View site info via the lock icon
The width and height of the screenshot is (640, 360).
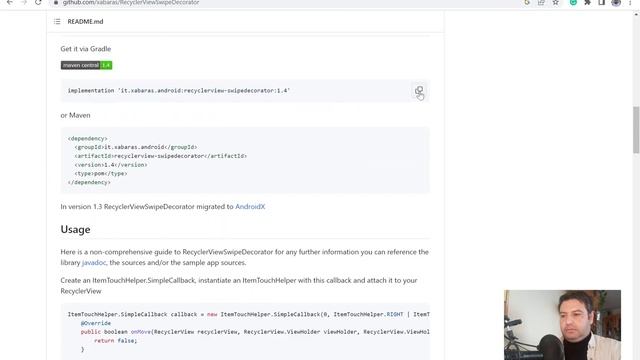click(x=56, y=2)
